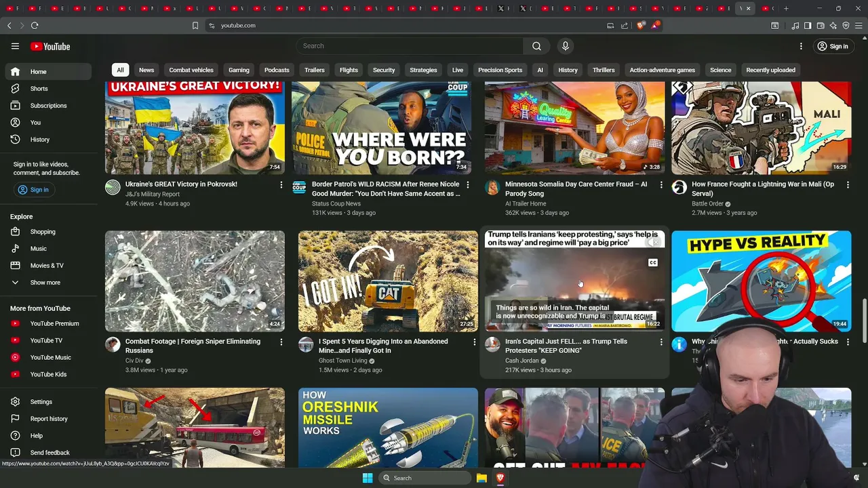Screen dimensions: 868x488
Task: Open Hype vs Reality thumbnail
Action: click(761, 281)
